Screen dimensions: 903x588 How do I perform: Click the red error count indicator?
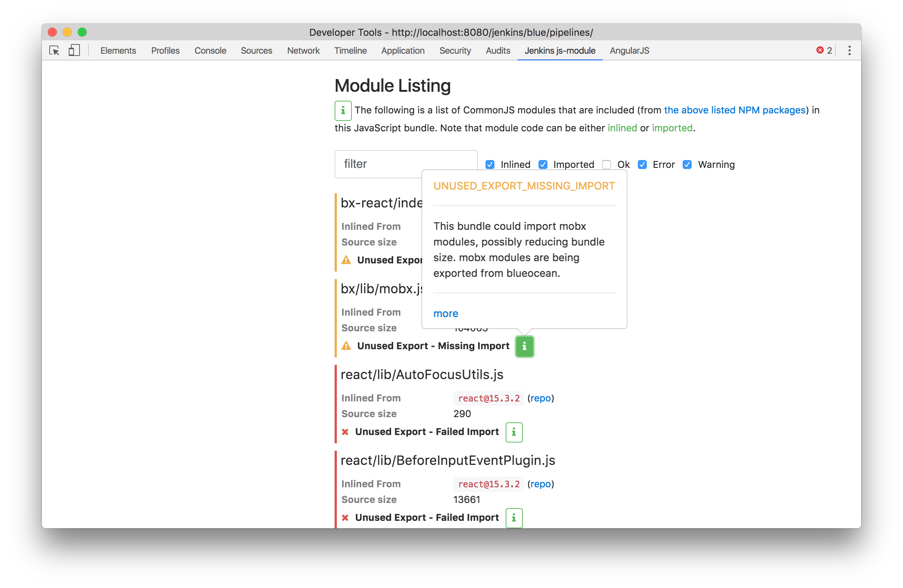(x=824, y=50)
